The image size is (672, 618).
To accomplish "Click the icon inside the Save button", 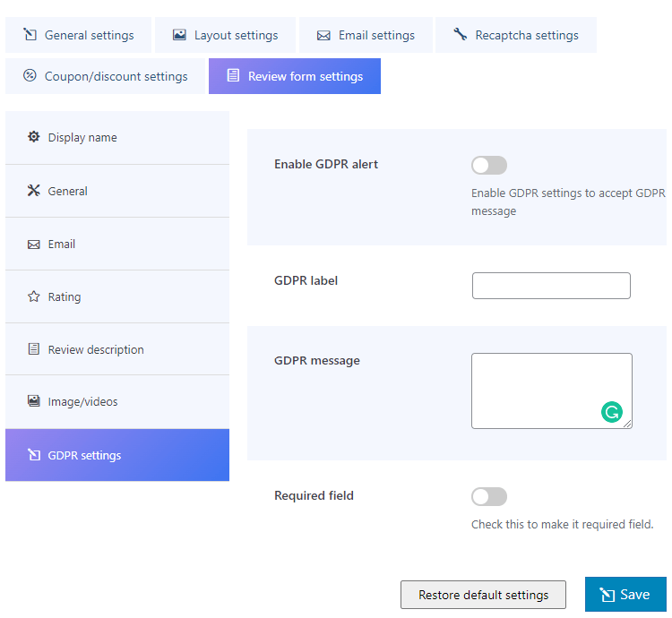I will [x=607, y=595].
